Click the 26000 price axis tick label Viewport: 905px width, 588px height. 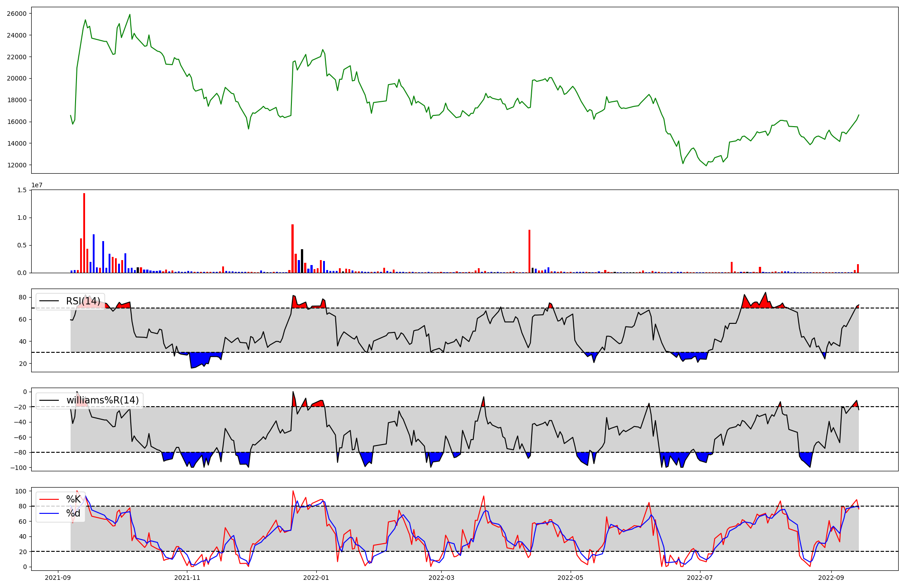[17, 14]
